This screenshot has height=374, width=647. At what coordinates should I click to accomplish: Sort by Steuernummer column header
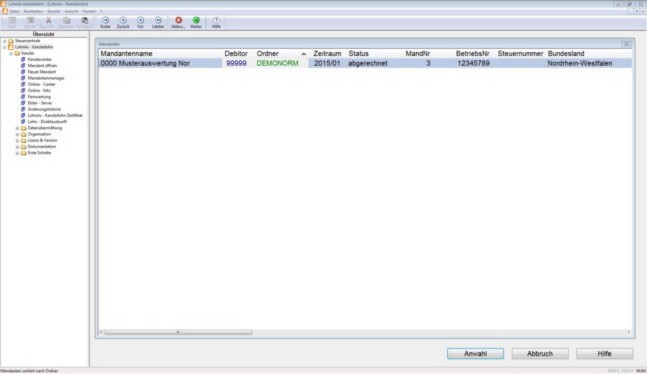coord(520,54)
